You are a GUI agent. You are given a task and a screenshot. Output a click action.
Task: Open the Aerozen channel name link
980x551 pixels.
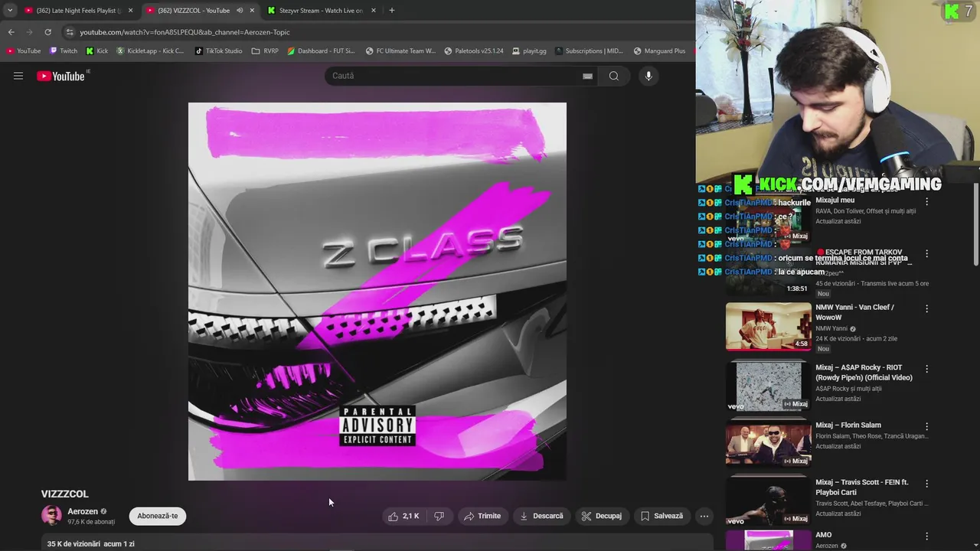point(83,511)
